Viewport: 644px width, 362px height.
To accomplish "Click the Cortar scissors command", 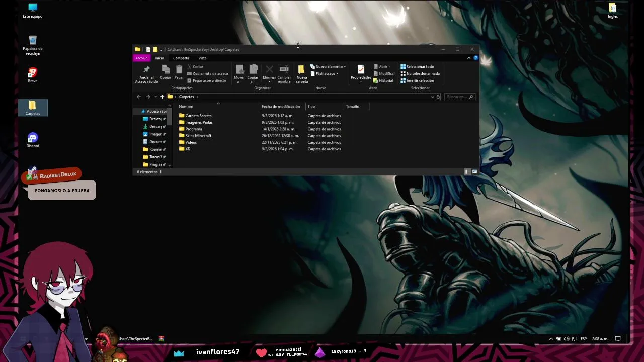I will (x=195, y=67).
